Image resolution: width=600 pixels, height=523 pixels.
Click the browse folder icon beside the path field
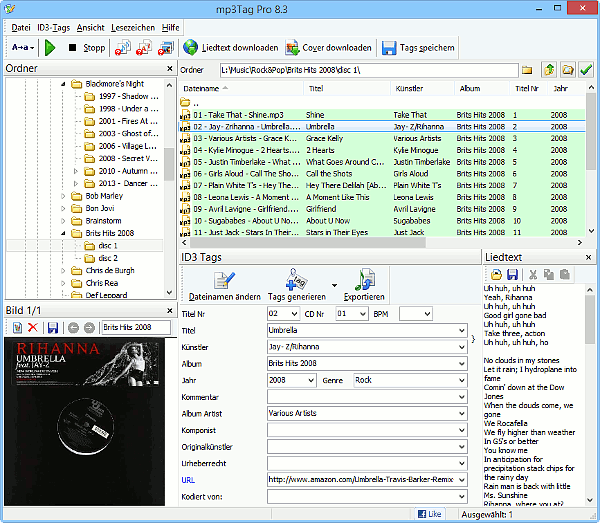click(x=527, y=70)
